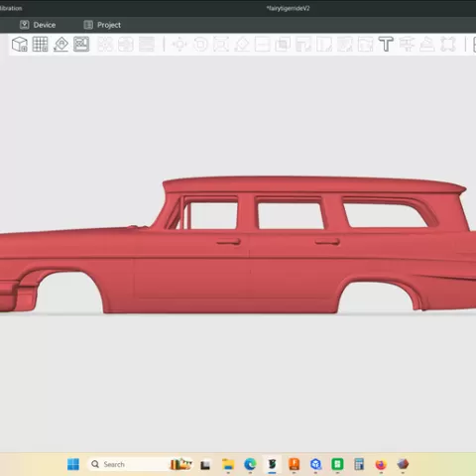Open the green app icon in taskbar
Image resolution: width=476 pixels, height=476 pixels.
click(337, 464)
